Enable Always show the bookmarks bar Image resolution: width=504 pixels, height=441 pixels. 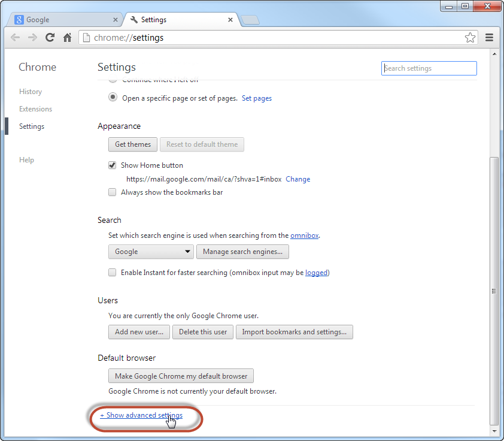click(112, 192)
